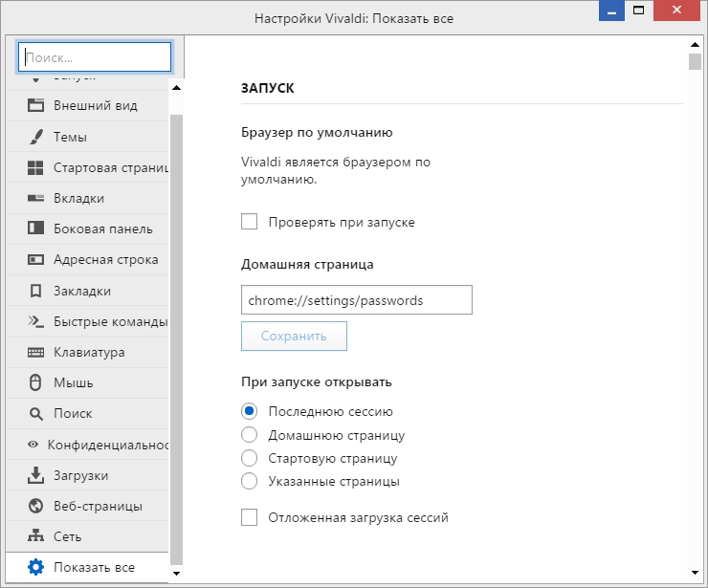708x588 pixels.
Task: Click the main panel scrollbar thumb
Action: 695,61
